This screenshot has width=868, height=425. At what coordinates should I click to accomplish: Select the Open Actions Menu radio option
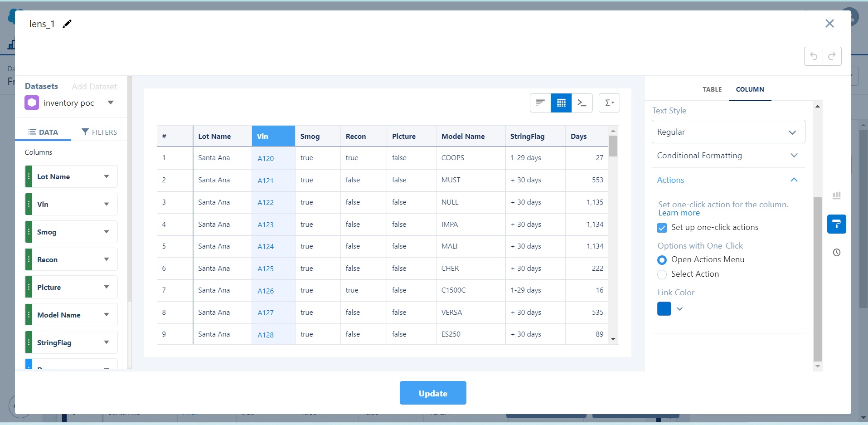(x=662, y=260)
